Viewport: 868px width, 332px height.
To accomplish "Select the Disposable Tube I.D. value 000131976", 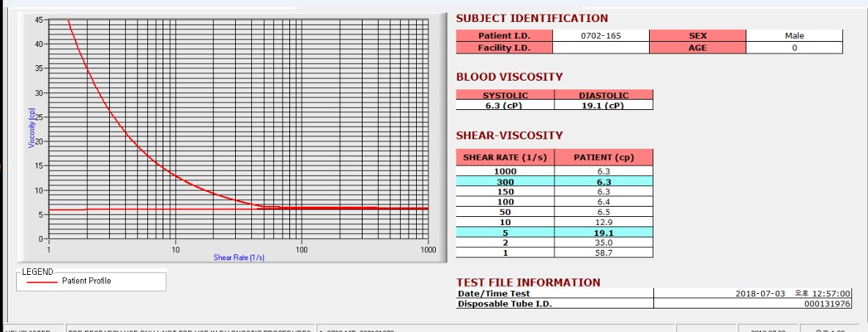I will 753,303.
